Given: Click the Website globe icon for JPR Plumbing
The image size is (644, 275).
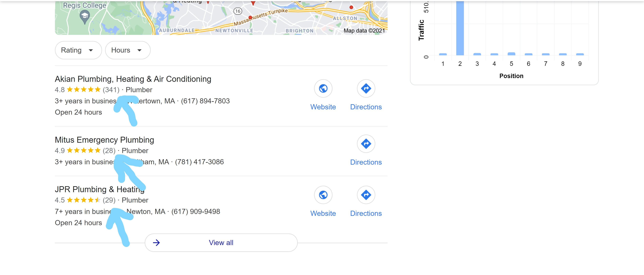Looking at the screenshot, I should tap(323, 195).
